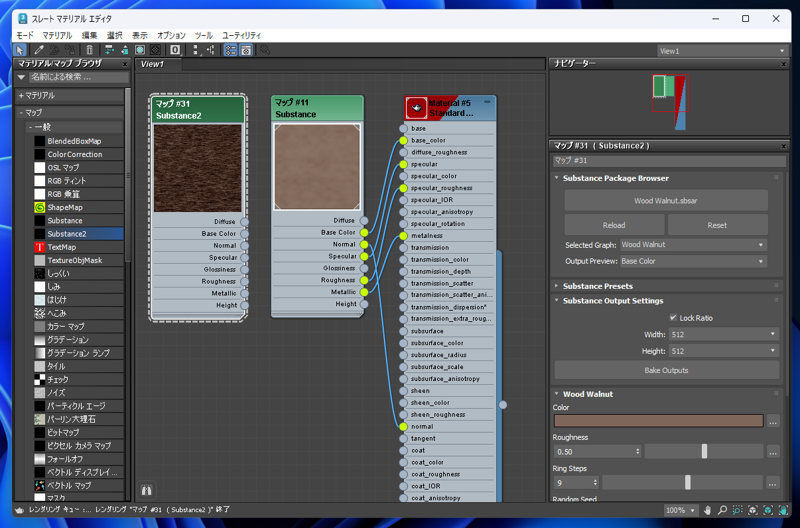The width and height of the screenshot is (800, 528).
Task: Open search options arrow in browser
Action: [x=21, y=78]
